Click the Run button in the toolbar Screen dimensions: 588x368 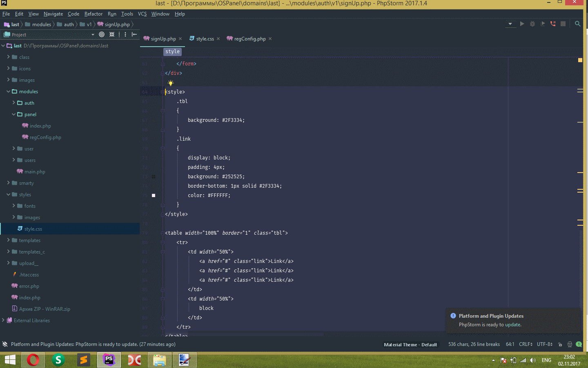(x=522, y=24)
